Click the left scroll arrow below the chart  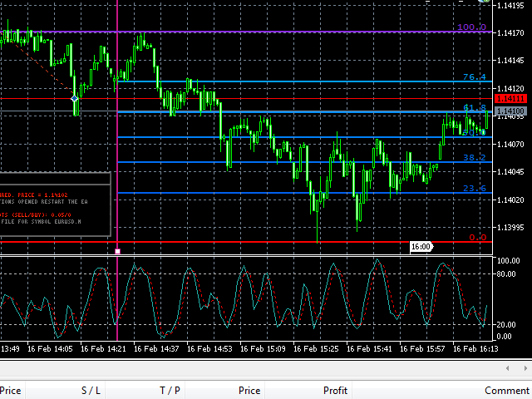508,368
